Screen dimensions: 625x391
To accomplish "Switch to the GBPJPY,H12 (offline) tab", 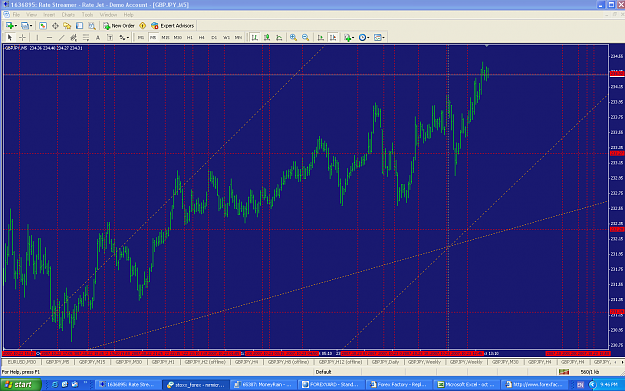I will 340,362.
